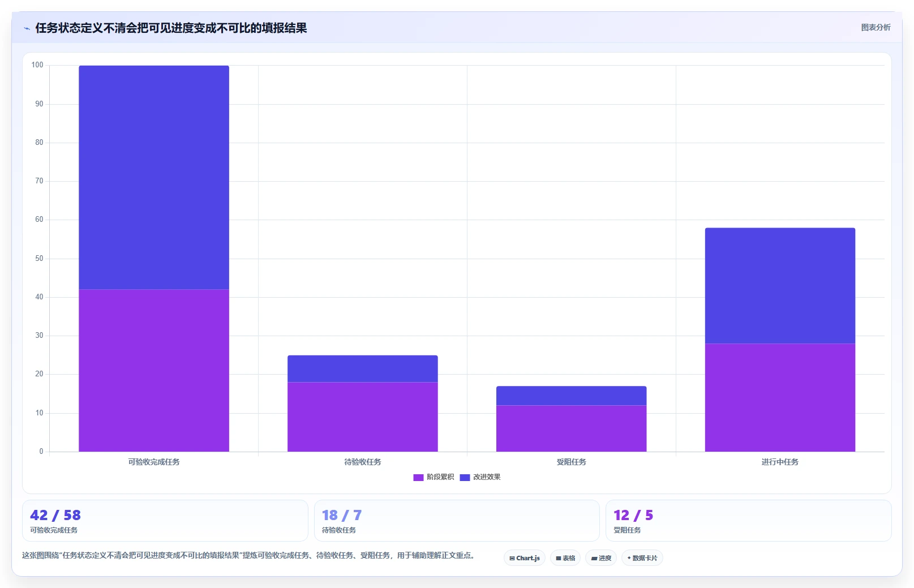
Task: Toggle the 阶段累积 legend swatch
Action: click(418, 477)
